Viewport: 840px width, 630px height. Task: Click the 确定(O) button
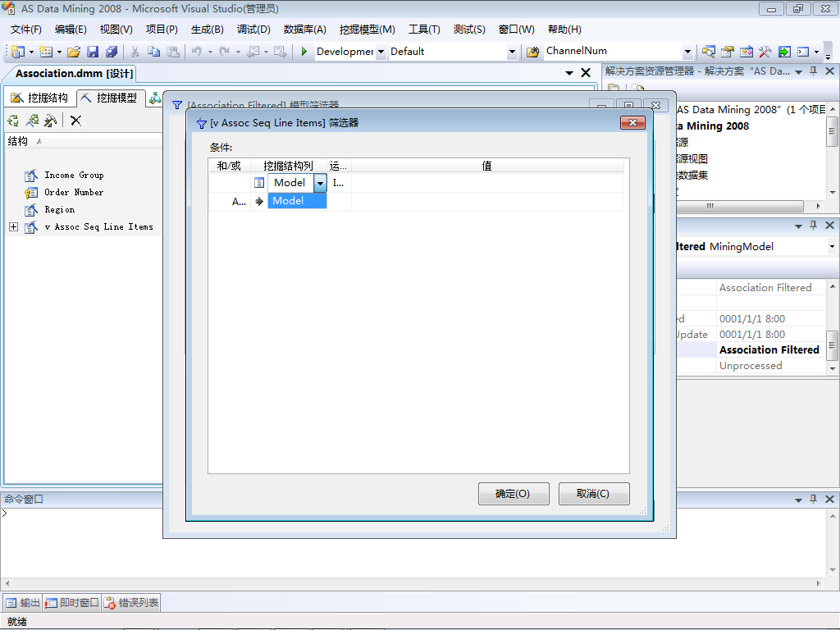(x=514, y=493)
